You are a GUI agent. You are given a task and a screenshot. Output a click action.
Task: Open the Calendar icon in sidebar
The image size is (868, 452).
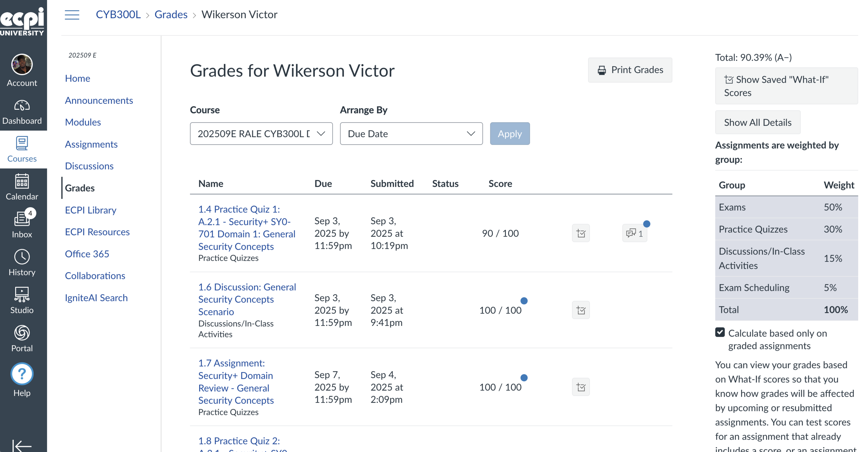tap(22, 187)
